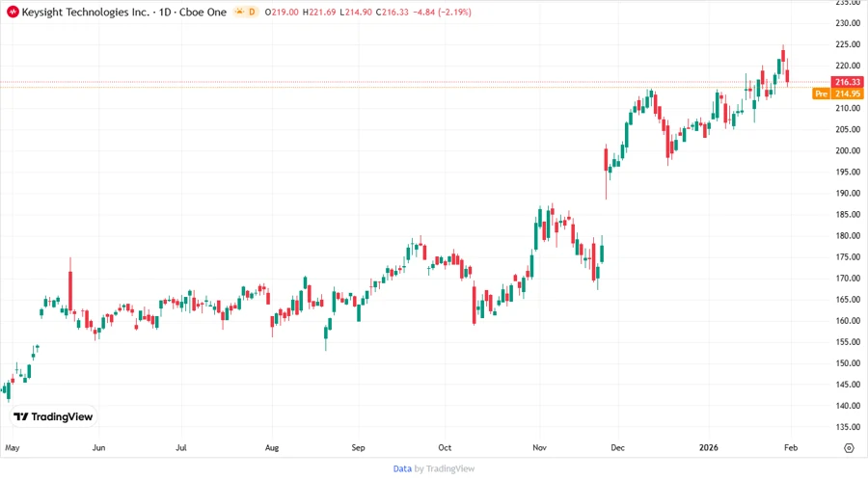
Task: Click the Nov label on time axis
Action: click(539, 448)
